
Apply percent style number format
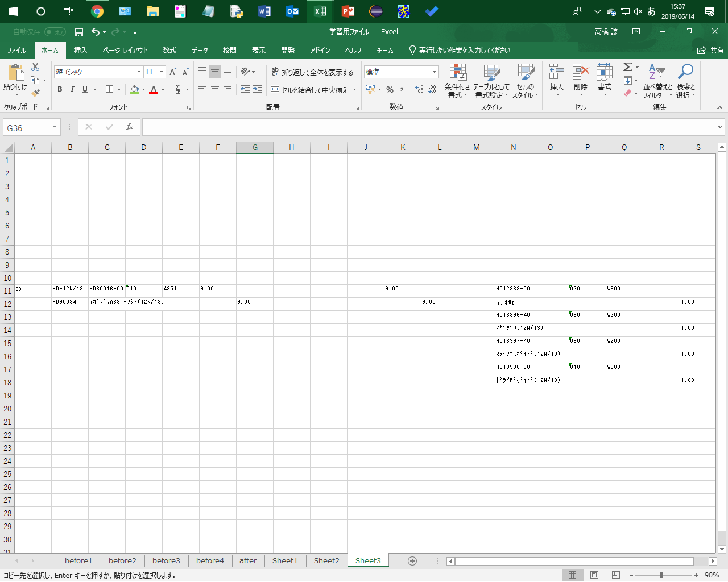(x=390, y=89)
